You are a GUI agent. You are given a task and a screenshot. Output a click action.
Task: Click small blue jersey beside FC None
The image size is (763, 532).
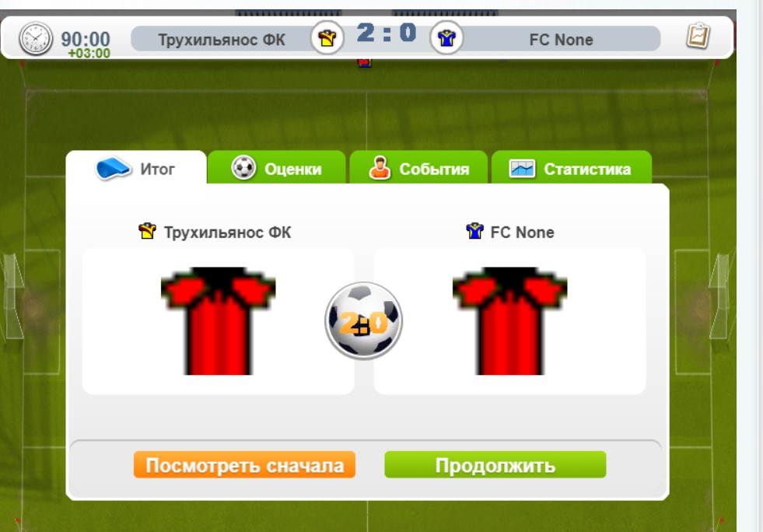click(474, 231)
